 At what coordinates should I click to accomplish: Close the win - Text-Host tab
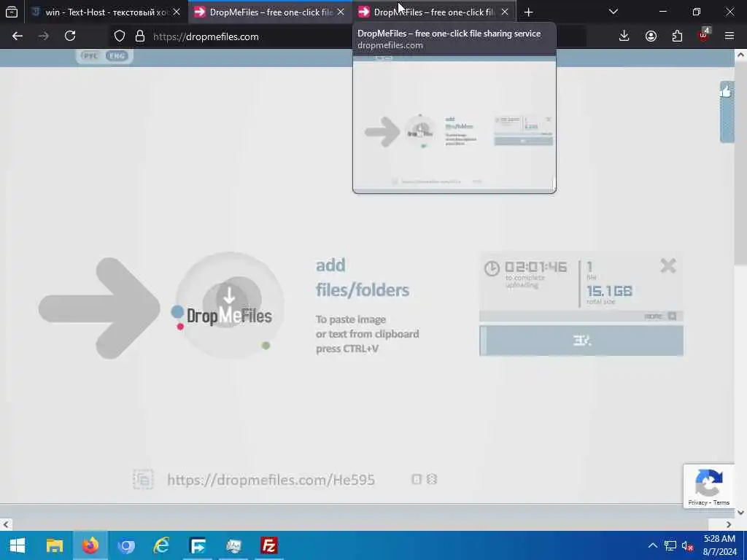tap(177, 12)
